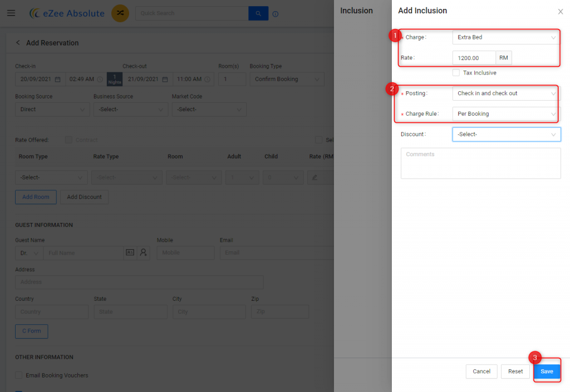
Task: Click the Inclusion panel heading
Action: (x=356, y=11)
